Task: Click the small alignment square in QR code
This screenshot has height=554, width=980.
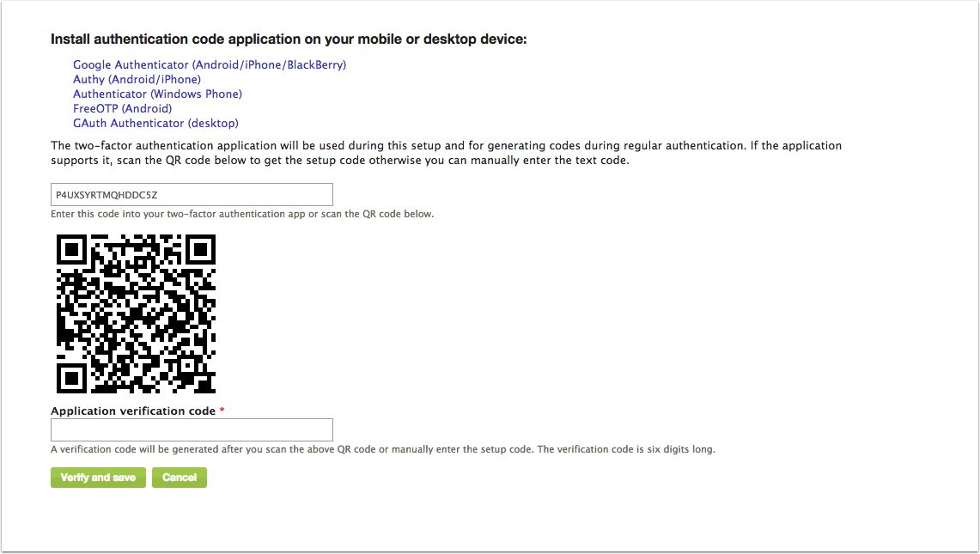Action: click(186, 364)
